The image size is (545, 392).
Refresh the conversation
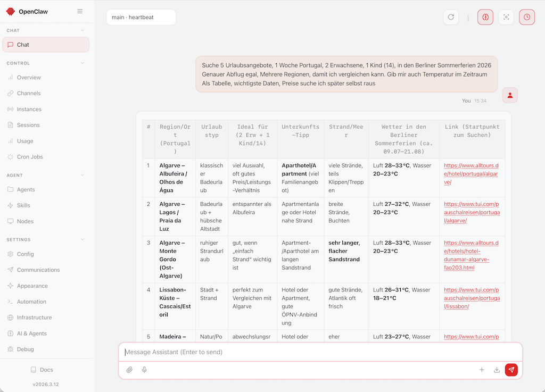pyautogui.click(x=451, y=16)
